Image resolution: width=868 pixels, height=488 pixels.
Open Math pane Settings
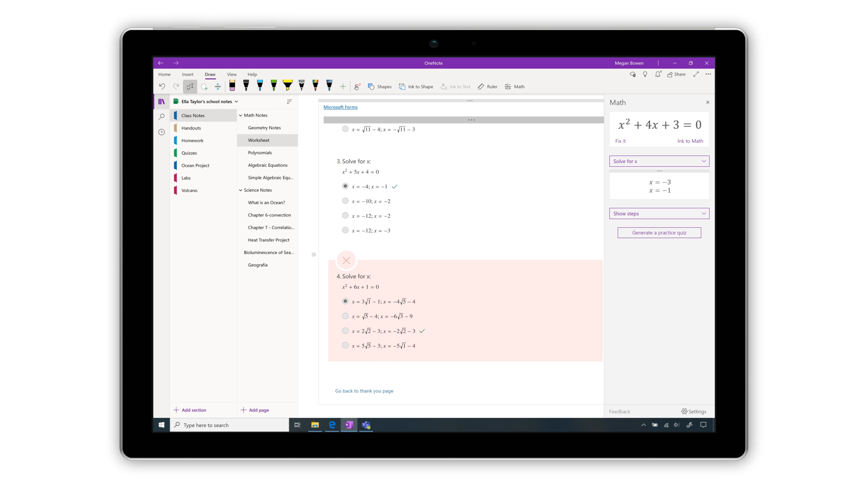coord(693,412)
